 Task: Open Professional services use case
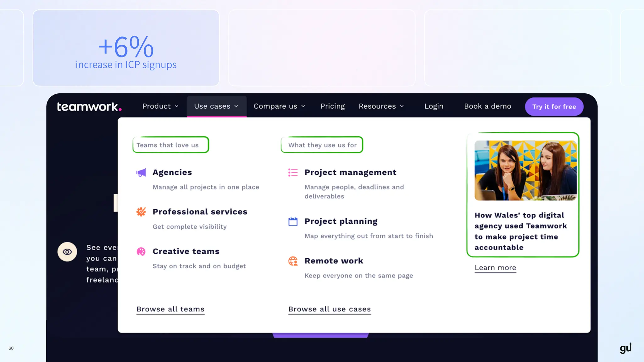(200, 212)
